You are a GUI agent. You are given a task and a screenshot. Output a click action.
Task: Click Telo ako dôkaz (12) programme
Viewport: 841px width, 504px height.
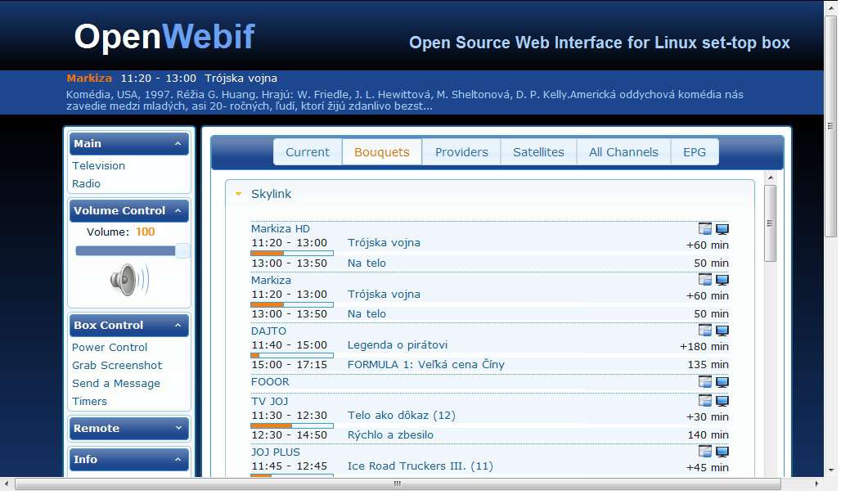pos(401,416)
